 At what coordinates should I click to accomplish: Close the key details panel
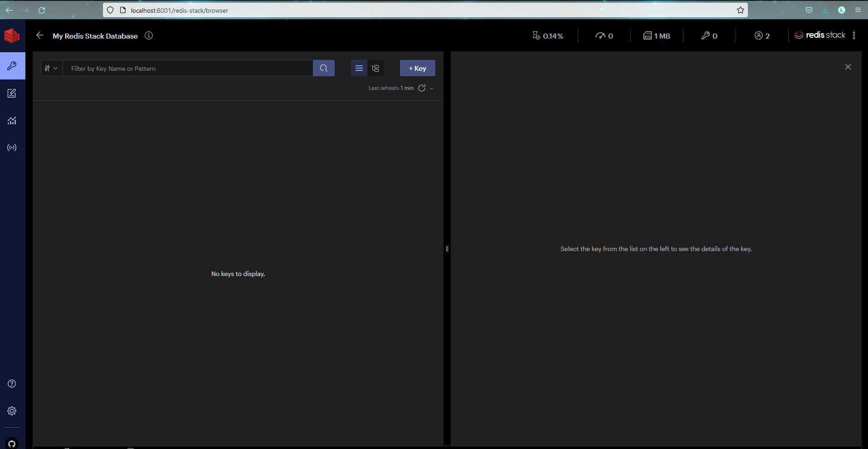point(848,67)
